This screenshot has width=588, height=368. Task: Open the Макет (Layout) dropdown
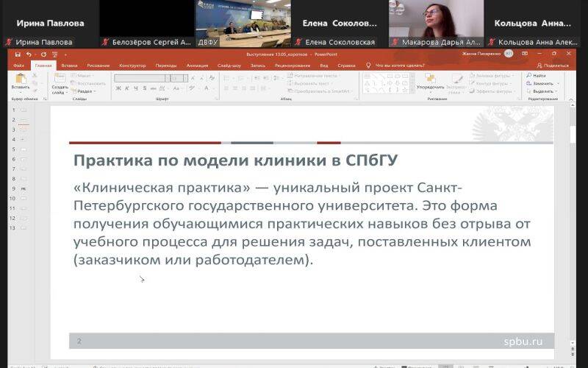[83, 76]
